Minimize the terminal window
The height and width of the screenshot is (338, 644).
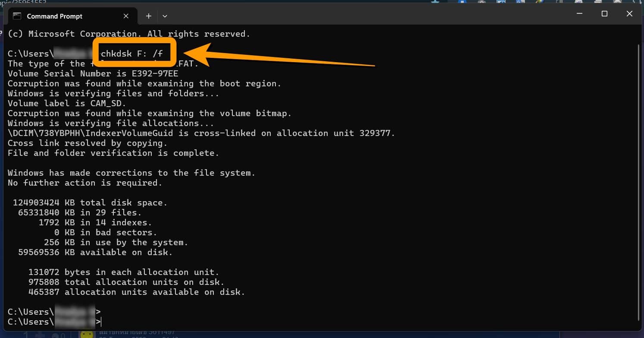point(579,14)
